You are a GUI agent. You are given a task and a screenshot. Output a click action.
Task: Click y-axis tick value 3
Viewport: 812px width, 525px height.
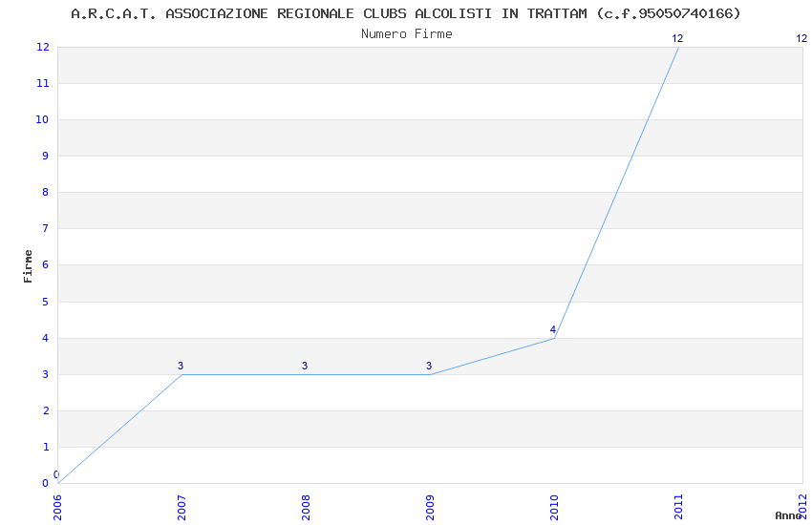(46, 374)
